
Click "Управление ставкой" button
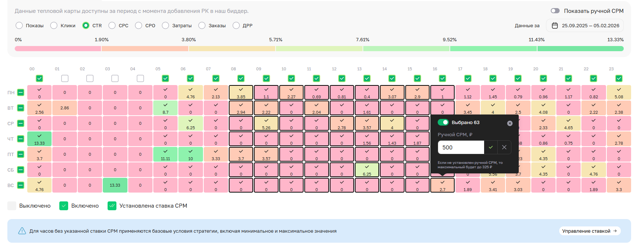(589, 231)
